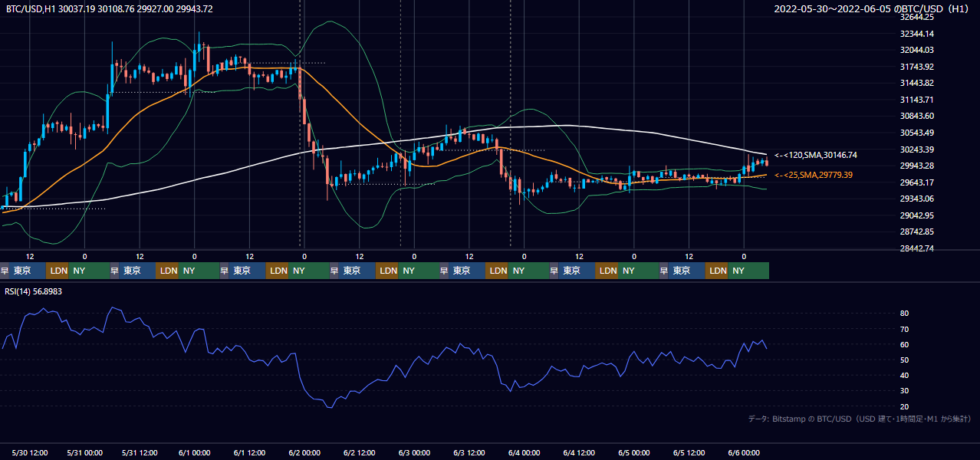Click the 6/1 12:00 time axis label
The height and width of the screenshot is (460, 980).
(250, 452)
